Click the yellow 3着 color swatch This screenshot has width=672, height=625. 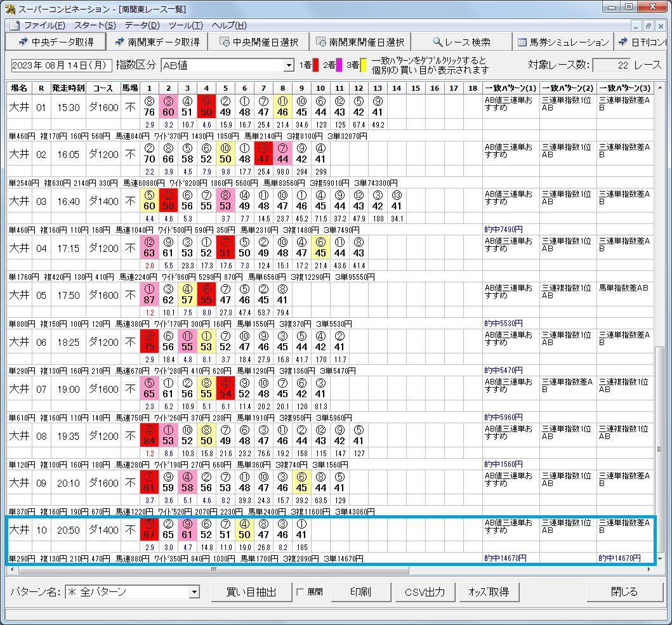(x=363, y=65)
